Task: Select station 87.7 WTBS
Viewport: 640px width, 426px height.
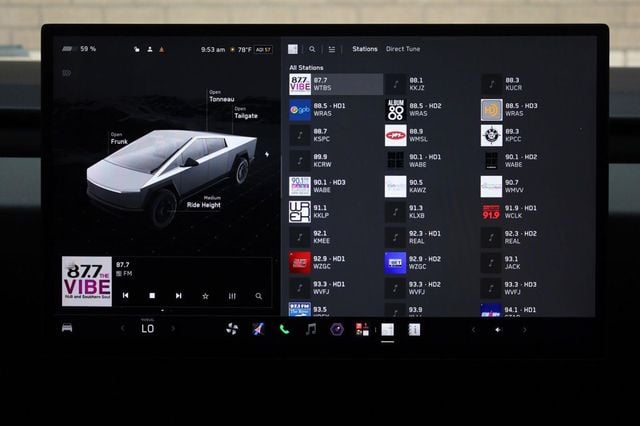Action: 336,84
